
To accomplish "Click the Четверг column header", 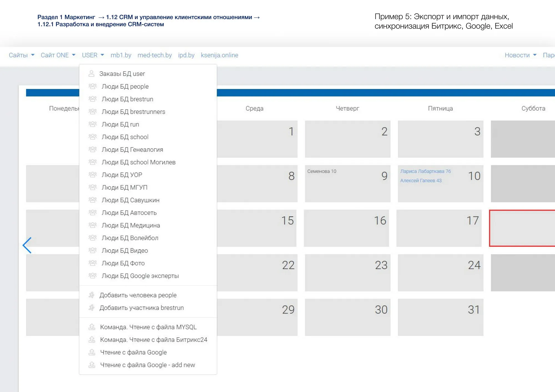I will (x=347, y=108).
